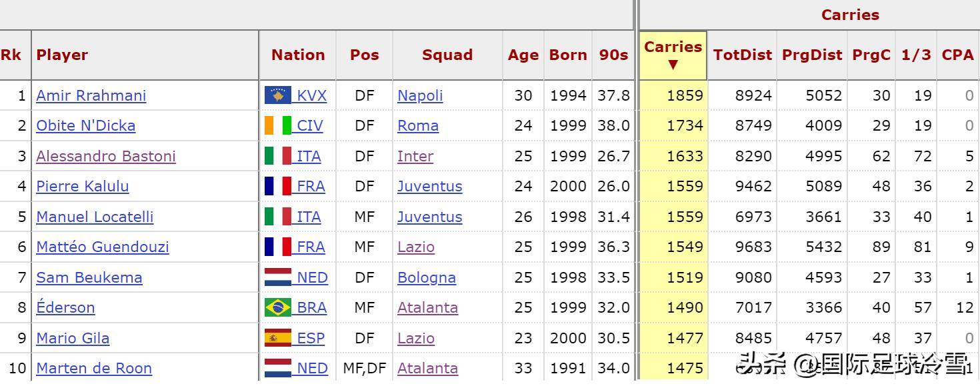Screen dimensions: 980x388
Task: Click the Kosovo flag icon next to KVX
Action: [278, 95]
